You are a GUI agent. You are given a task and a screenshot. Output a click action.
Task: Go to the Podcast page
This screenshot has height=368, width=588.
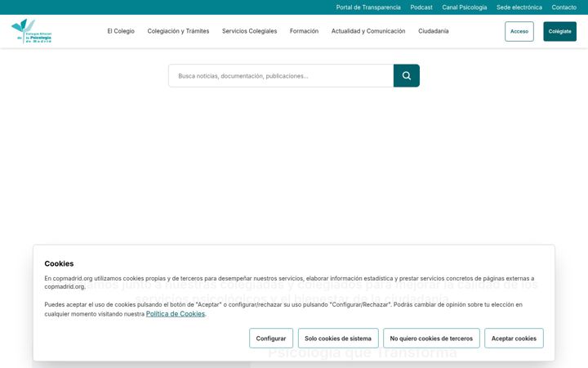tap(421, 7)
